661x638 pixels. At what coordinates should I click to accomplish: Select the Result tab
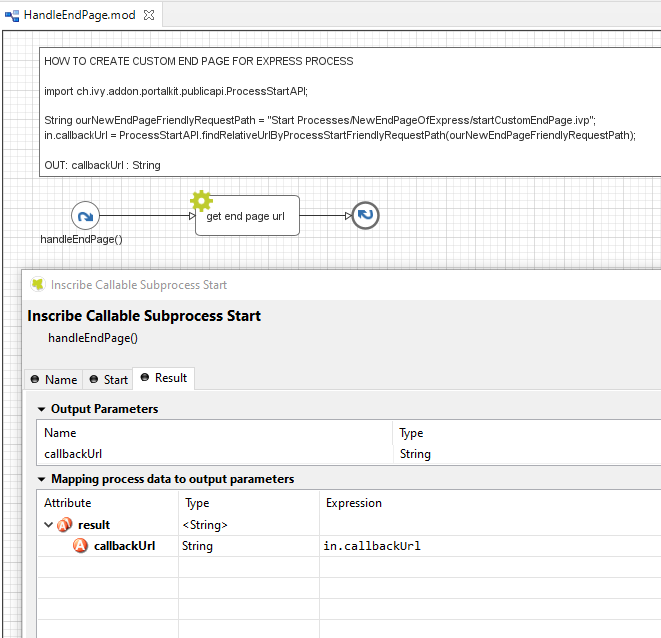163,378
